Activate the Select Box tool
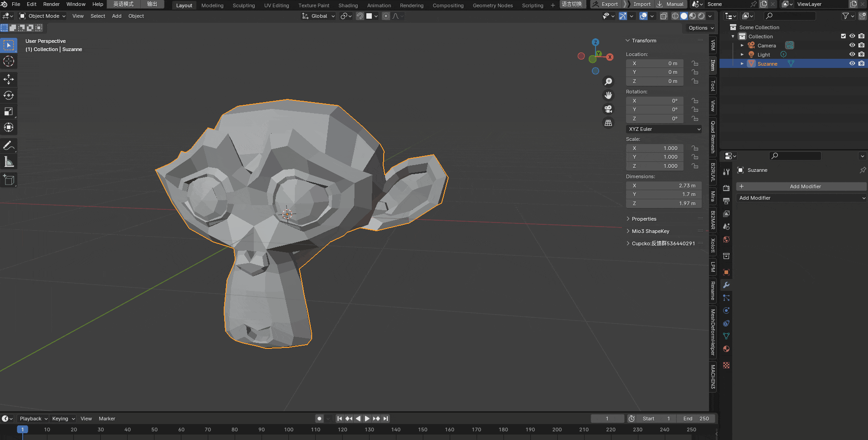Screen dimensions: 868x440 click(9, 45)
